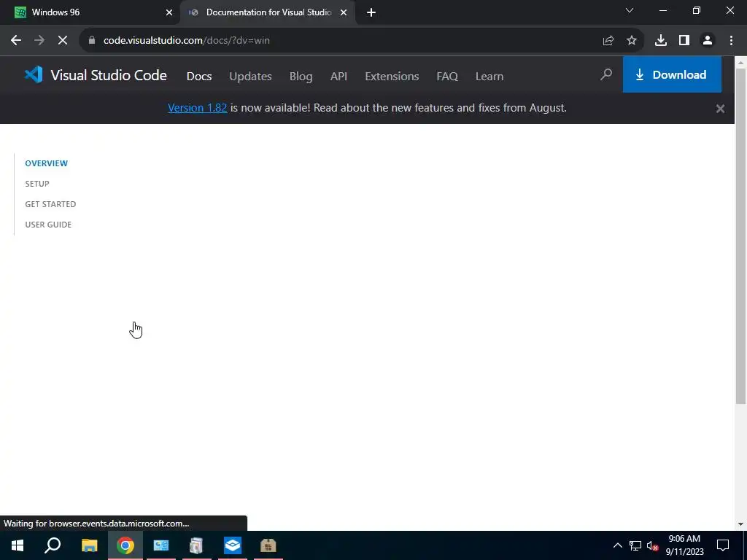This screenshot has width=747, height=560.
Task: Open Extensions nav item
Action: 392,76
